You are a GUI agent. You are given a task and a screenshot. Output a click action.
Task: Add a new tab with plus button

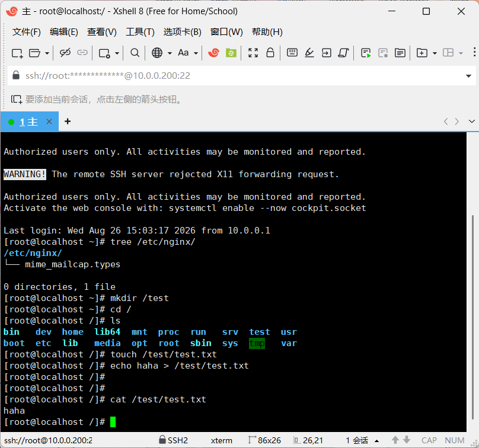pos(68,121)
